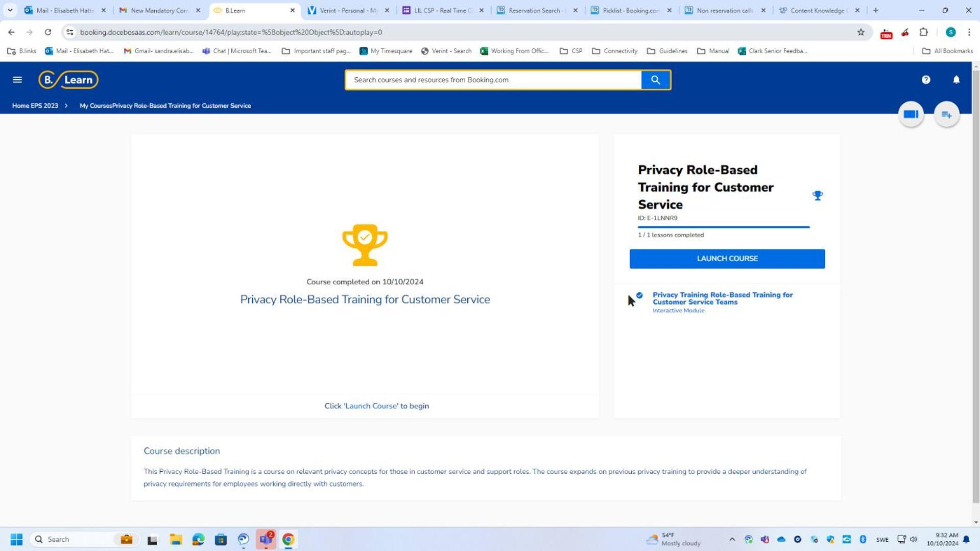Open Microsoft Edge from the taskbar
This screenshot has width=980, height=551.
coord(198,539)
